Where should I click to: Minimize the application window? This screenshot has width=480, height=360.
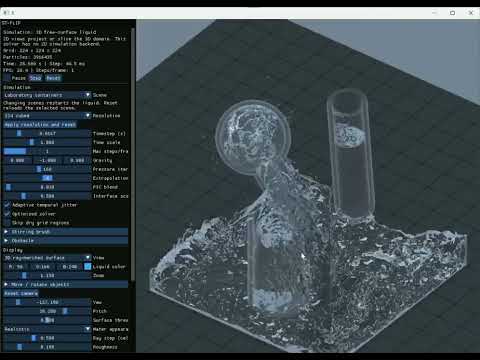[x=434, y=13]
